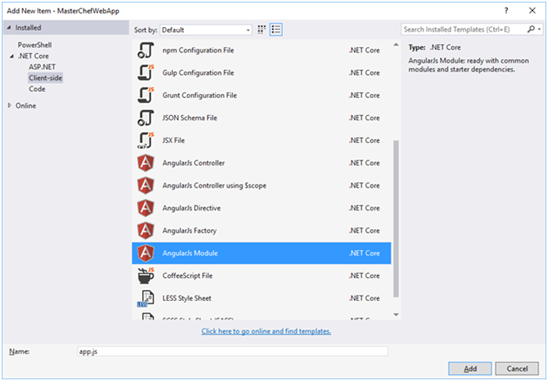
Task: Click the Grunt Configuration File icon
Action: coord(145,95)
